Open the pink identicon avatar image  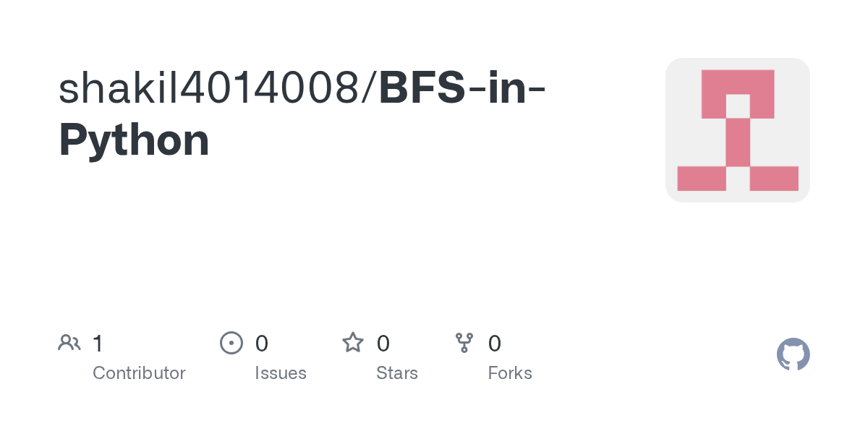[738, 130]
